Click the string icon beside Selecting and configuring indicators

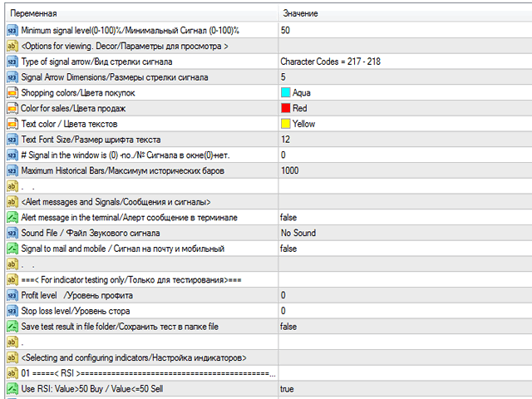point(12,357)
